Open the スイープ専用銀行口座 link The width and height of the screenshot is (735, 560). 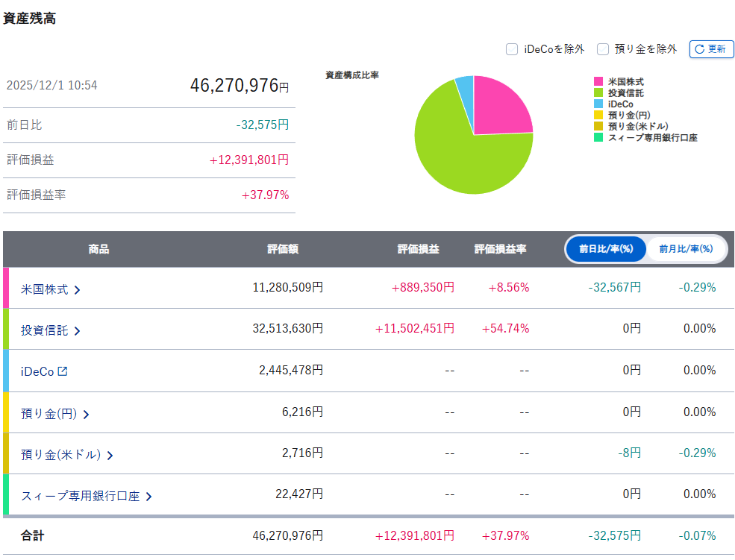tap(80, 496)
